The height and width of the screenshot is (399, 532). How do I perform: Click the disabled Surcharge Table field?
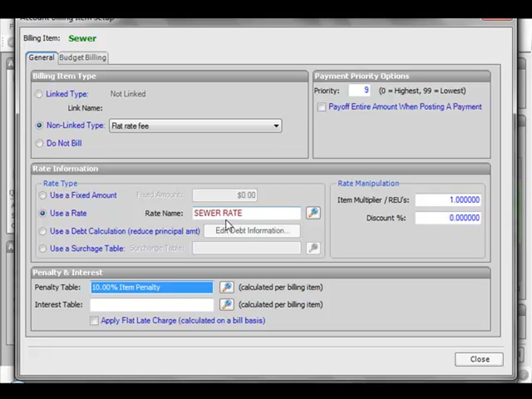point(246,248)
